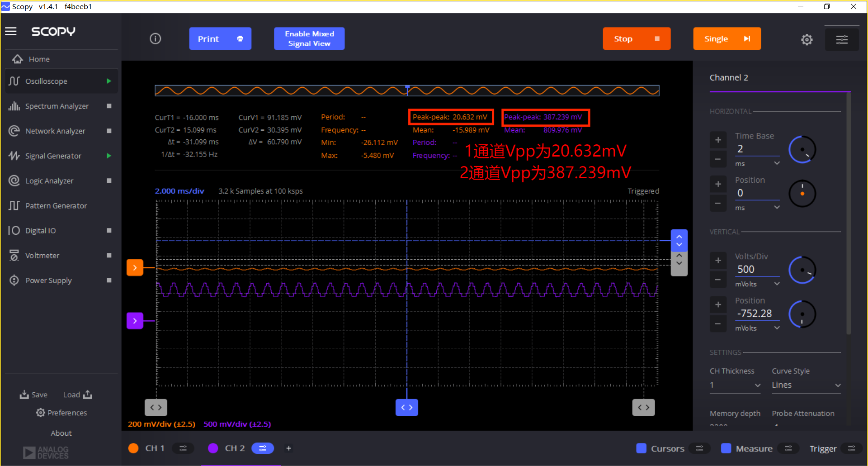This screenshot has height=466, width=868.
Task: Run the Spectrum Analyzer instrument
Action: tap(108, 106)
